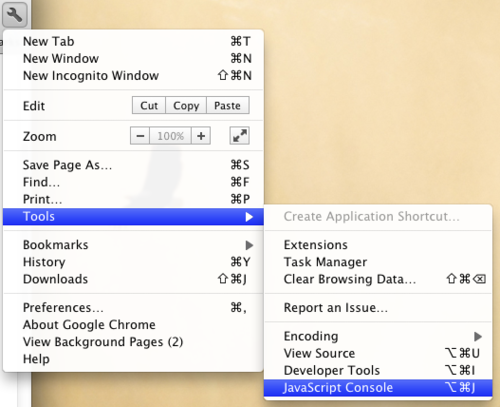The width and height of the screenshot is (500, 407).
Task: Decrease zoom with the minus button
Action: tap(140, 136)
